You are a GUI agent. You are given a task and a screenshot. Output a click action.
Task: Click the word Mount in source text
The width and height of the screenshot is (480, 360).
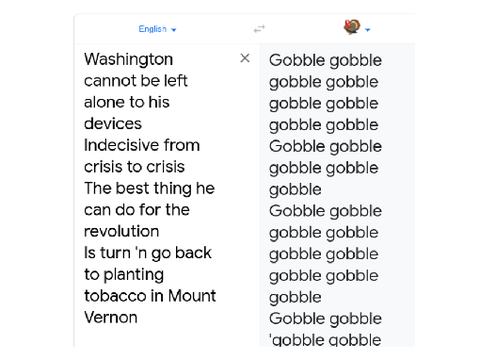coord(192,296)
